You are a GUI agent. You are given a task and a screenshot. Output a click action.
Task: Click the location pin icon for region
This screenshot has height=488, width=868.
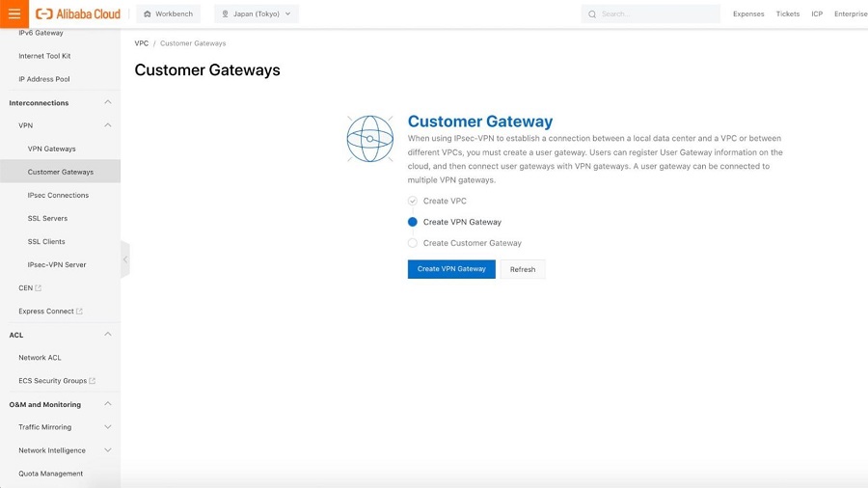point(225,14)
